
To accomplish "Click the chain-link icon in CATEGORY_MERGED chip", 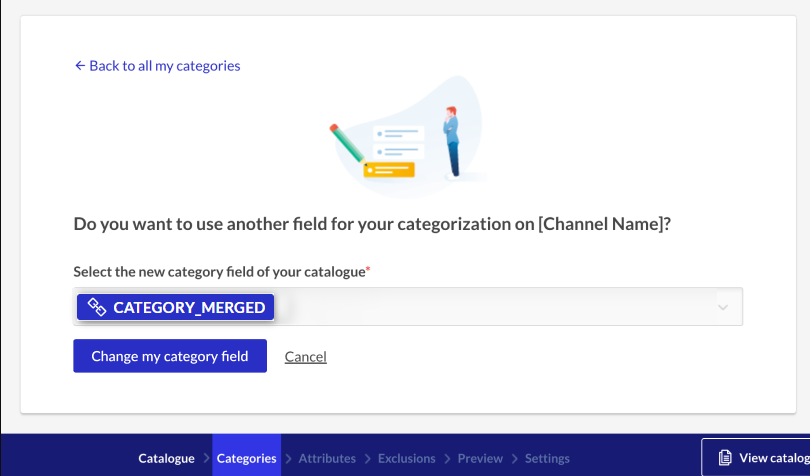I will point(97,307).
